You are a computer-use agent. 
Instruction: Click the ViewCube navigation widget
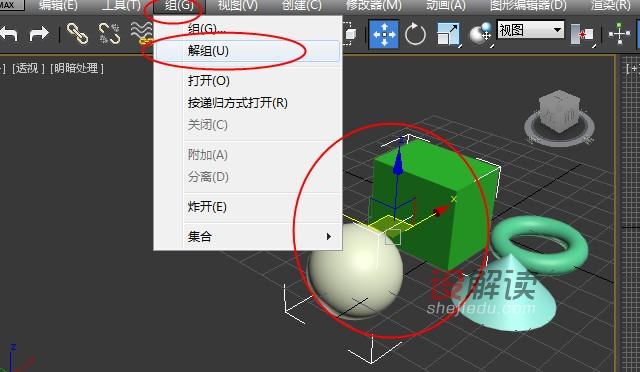click(x=559, y=118)
